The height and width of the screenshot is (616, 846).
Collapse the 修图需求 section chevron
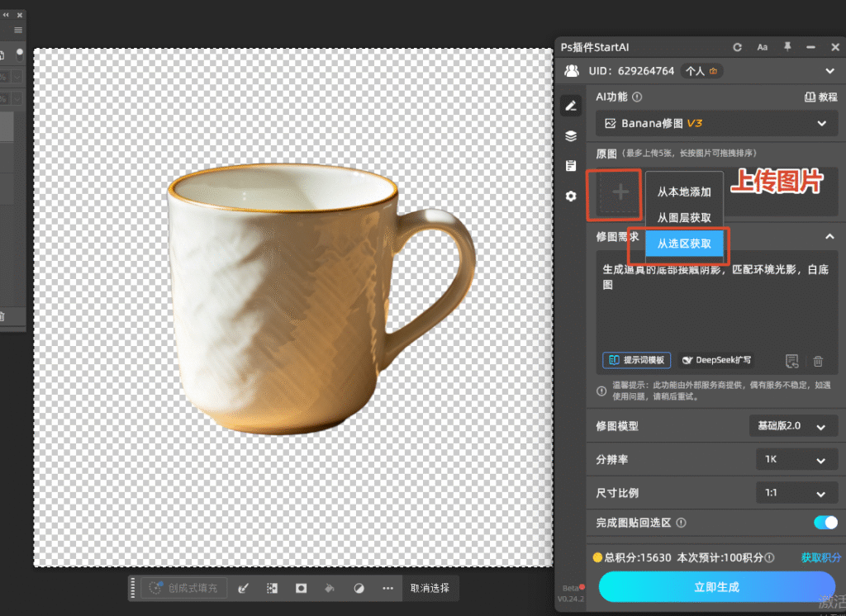point(829,237)
